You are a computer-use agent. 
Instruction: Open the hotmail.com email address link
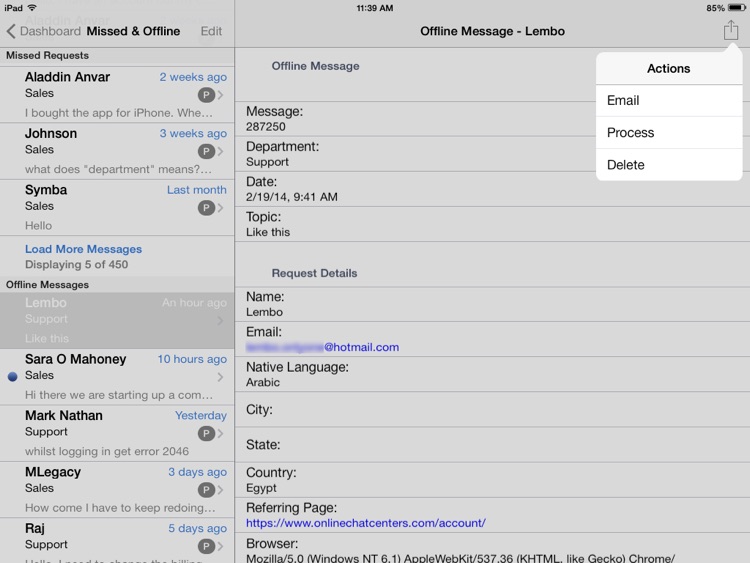click(x=322, y=347)
